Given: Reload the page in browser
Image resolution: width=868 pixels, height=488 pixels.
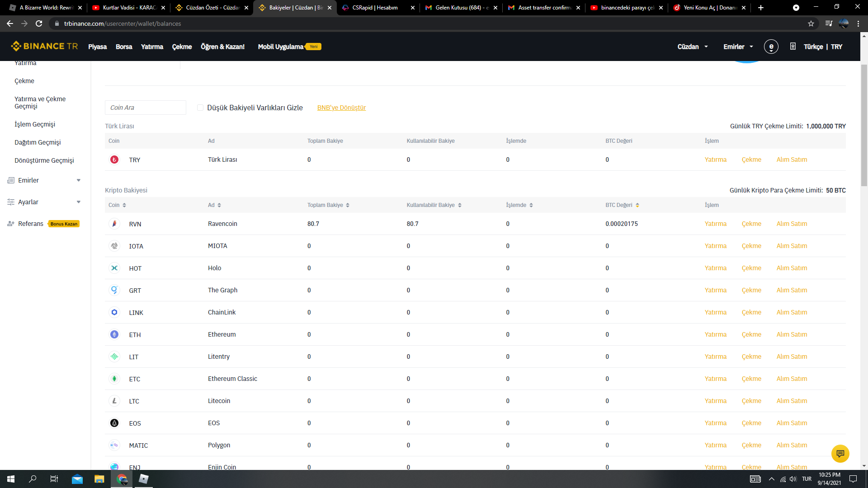Looking at the screenshot, I should click(39, 23).
